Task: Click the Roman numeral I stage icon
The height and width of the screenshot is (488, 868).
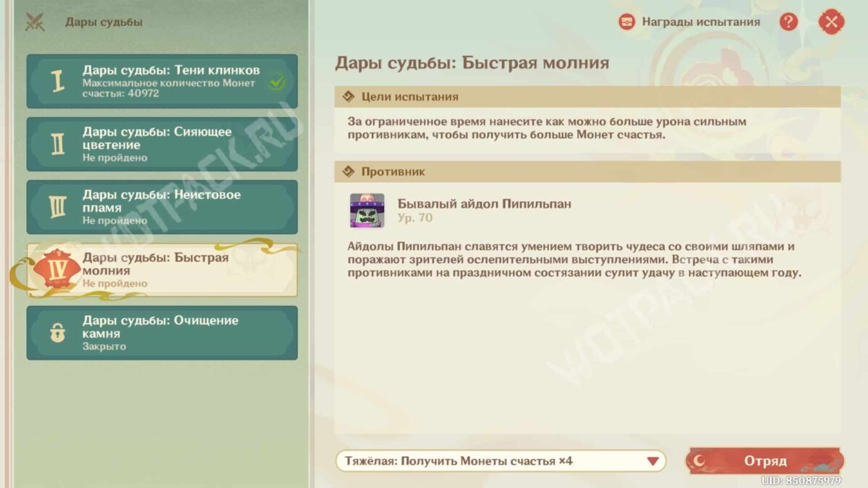Action: 57,82
